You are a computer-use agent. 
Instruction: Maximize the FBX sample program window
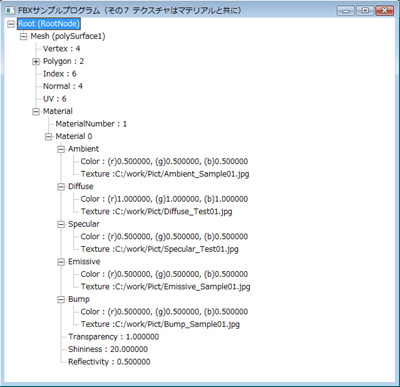[x=365, y=11]
